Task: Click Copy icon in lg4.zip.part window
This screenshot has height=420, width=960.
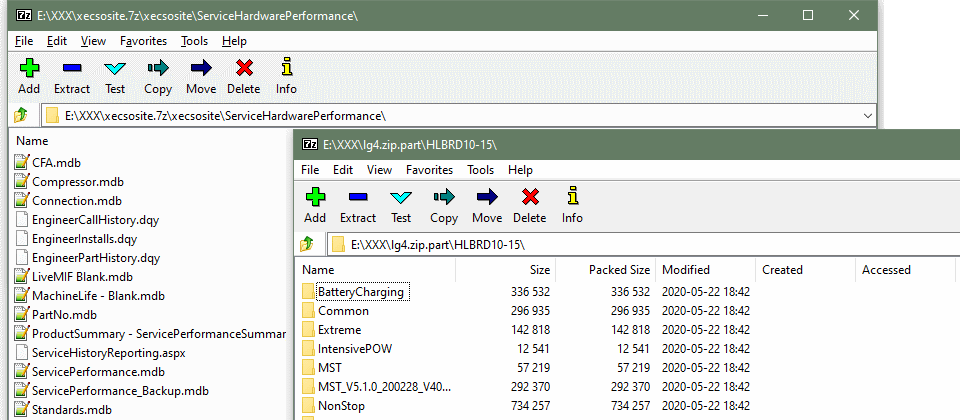Action: pyautogui.click(x=444, y=197)
